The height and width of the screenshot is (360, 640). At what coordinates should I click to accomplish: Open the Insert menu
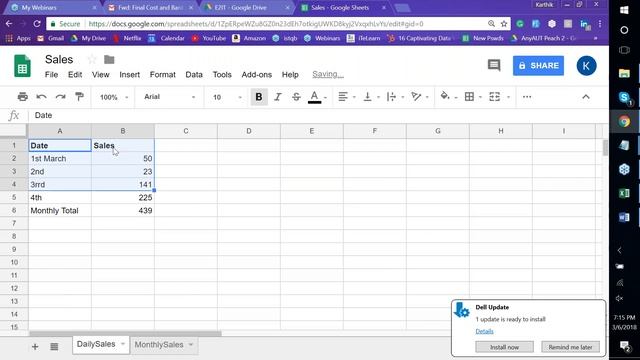(129, 75)
